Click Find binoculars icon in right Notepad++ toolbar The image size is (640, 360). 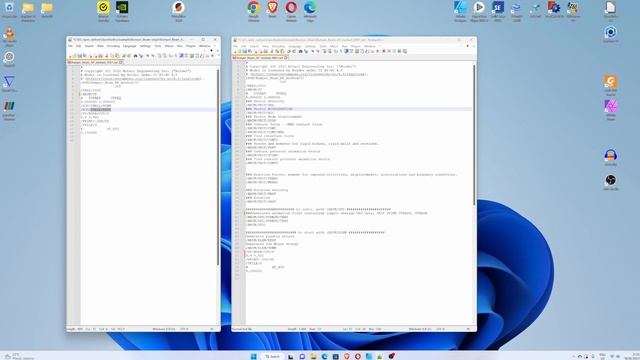[301, 51]
